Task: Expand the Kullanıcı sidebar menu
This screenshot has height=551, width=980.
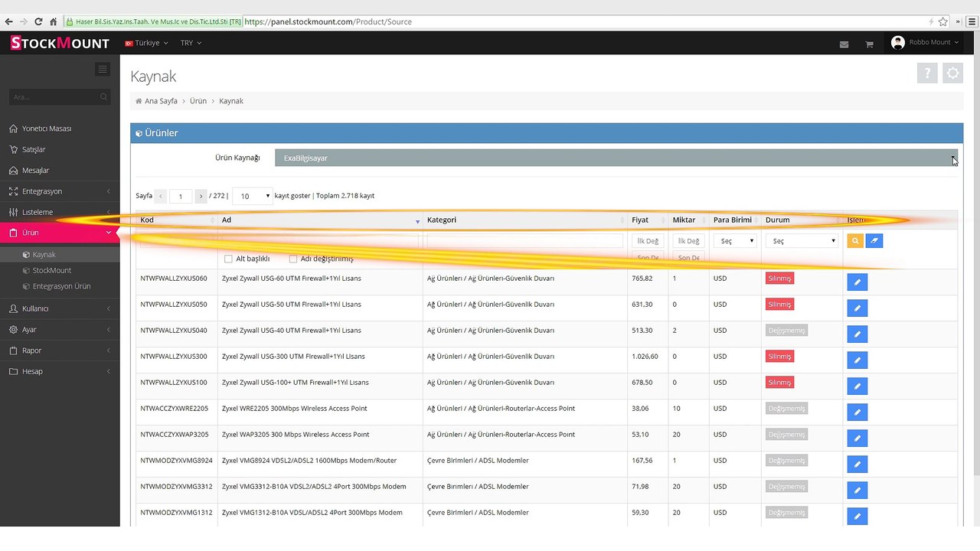Action: pyautogui.click(x=60, y=308)
